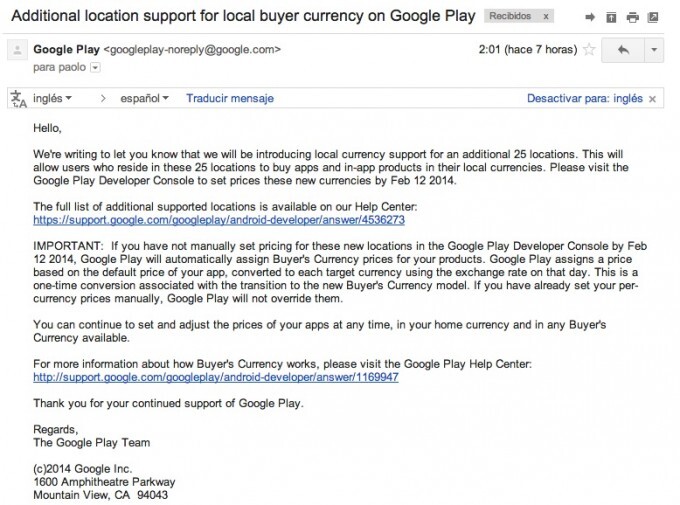Open email in new window icon
The height and width of the screenshot is (505, 680).
coord(653,18)
